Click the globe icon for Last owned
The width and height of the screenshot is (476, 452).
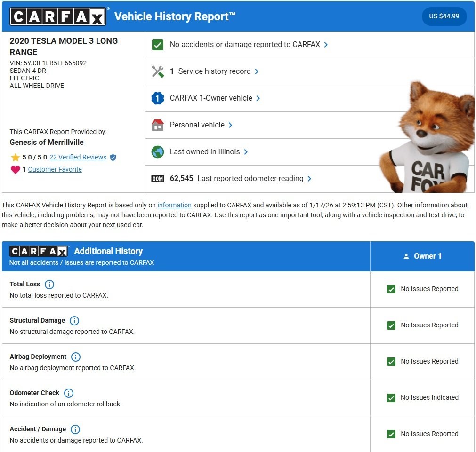coord(157,152)
